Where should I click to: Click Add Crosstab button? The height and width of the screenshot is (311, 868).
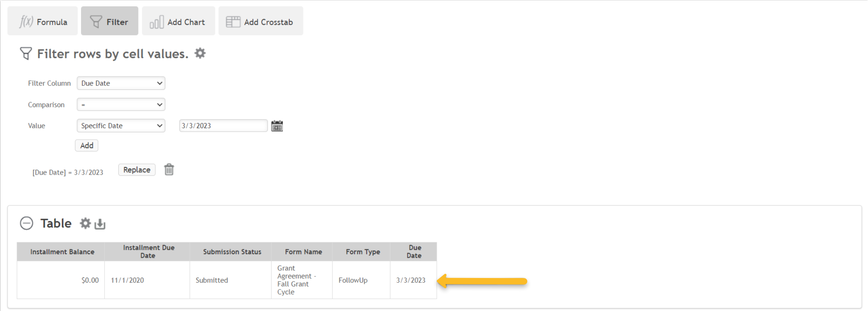click(260, 21)
